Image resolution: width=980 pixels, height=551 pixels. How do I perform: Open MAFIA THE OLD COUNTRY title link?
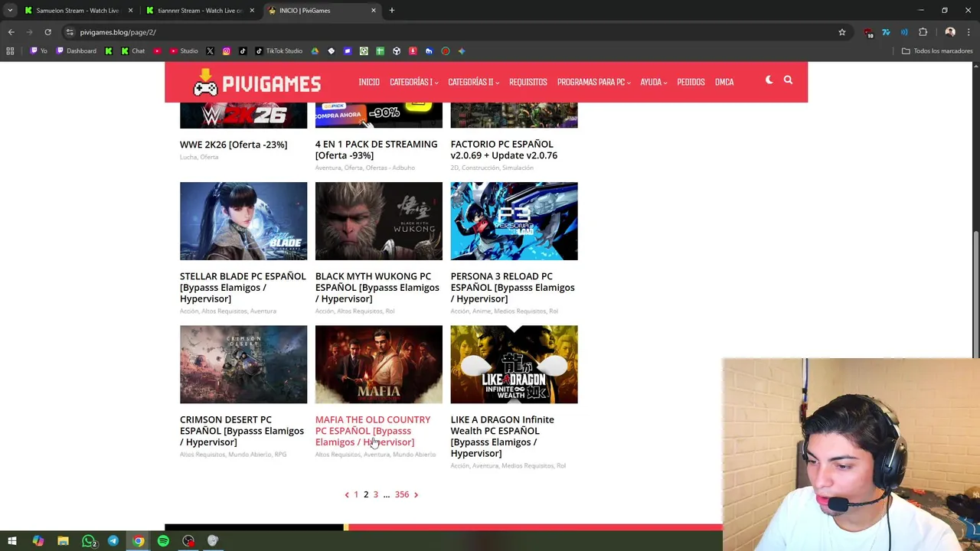coord(373,431)
